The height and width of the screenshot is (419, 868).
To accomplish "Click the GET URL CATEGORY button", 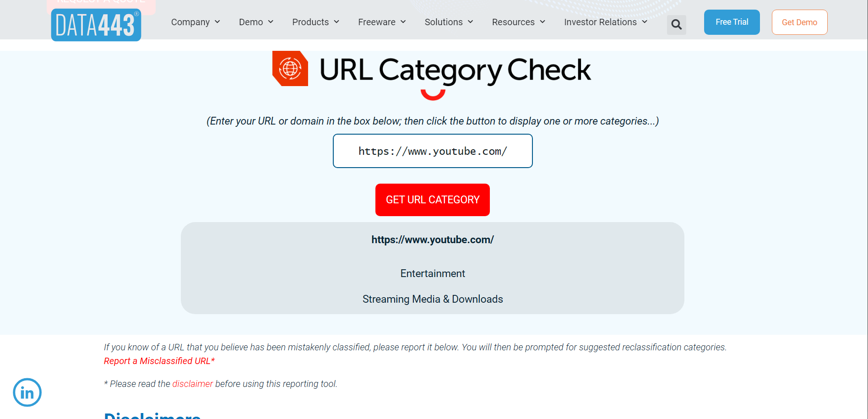I will tap(433, 200).
